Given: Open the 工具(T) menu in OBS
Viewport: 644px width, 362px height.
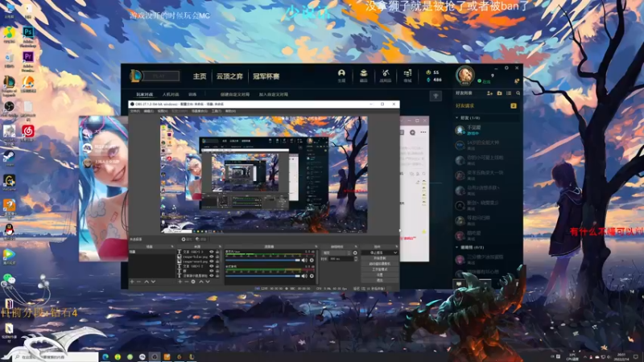Looking at the screenshot, I should pyautogui.click(x=217, y=111).
